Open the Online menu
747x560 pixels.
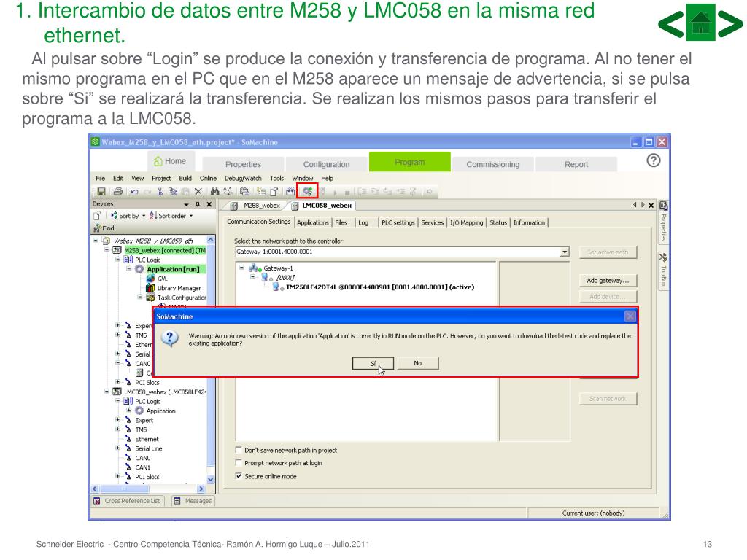208,178
